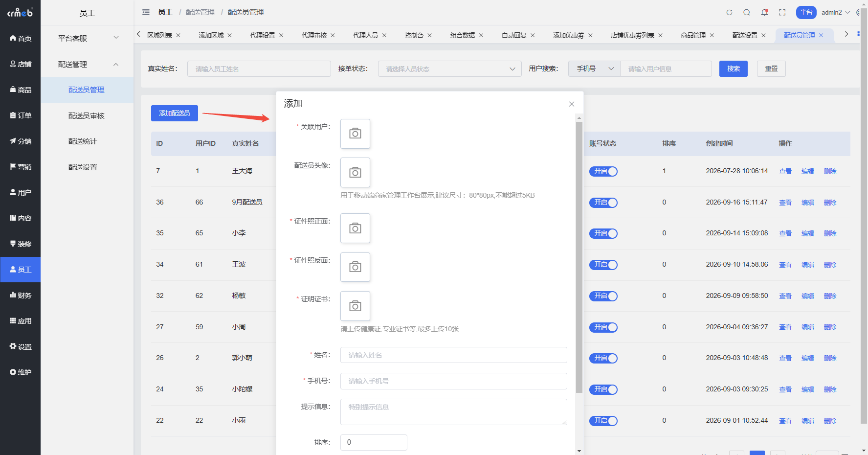Close the 区域列表 tab

click(x=178, y=35)
